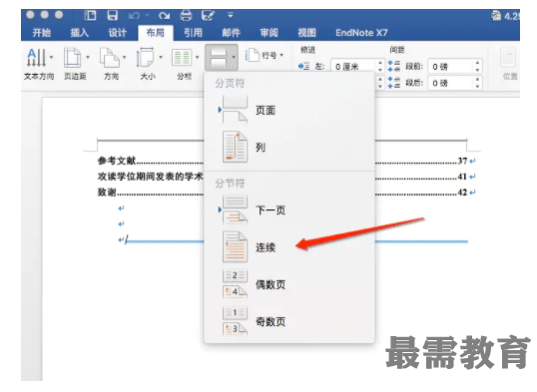Click the sidebar layout icon in title bar
The image size is (537, 392).
click(91, 15)
